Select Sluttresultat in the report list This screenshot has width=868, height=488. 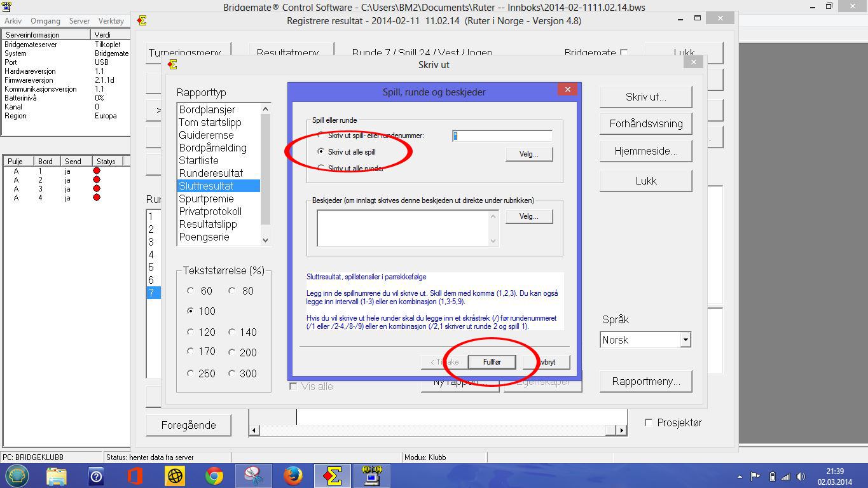pyautogui.click(x=218, y=186)
